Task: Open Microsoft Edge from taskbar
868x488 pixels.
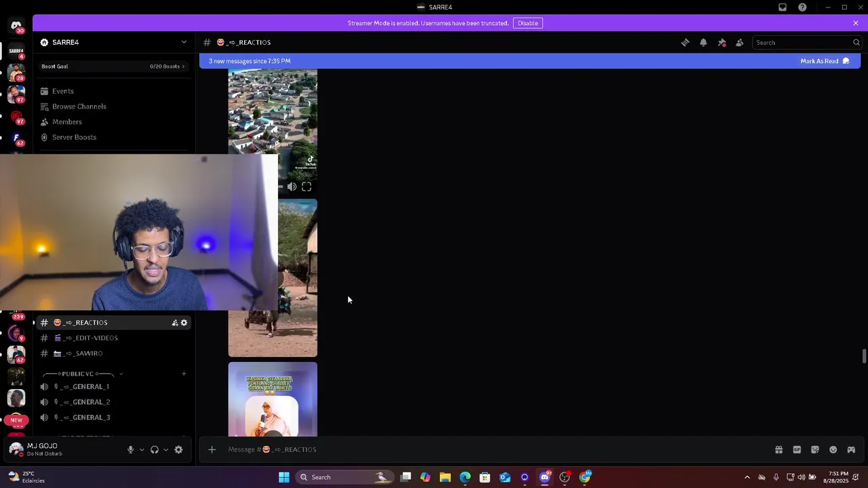Action: [465, 477]
